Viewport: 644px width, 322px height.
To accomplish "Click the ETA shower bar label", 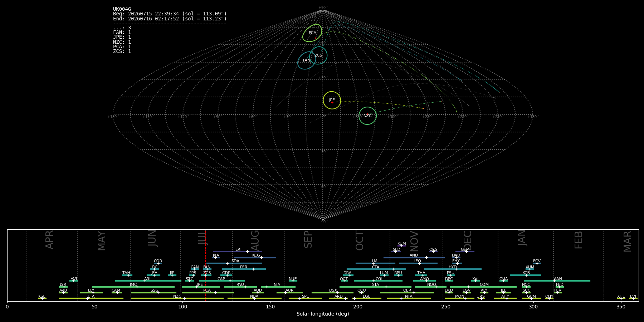I will [91, 297].
